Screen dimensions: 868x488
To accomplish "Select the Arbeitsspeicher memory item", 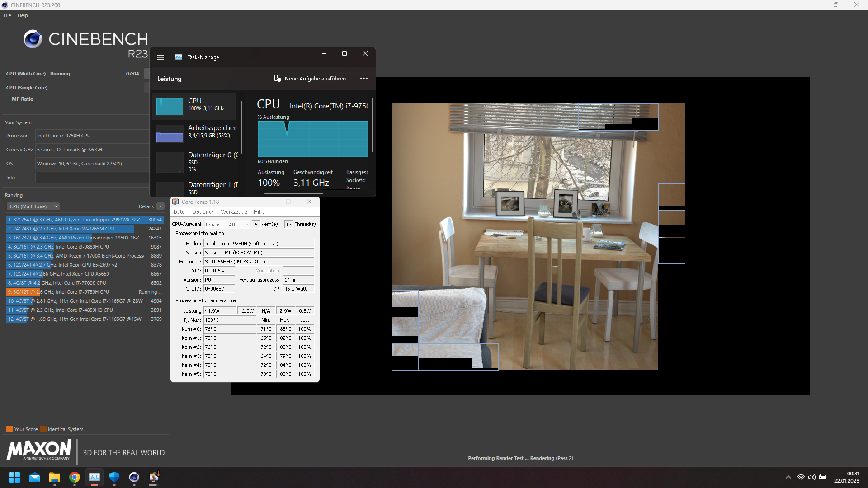I will coord(212,131).
